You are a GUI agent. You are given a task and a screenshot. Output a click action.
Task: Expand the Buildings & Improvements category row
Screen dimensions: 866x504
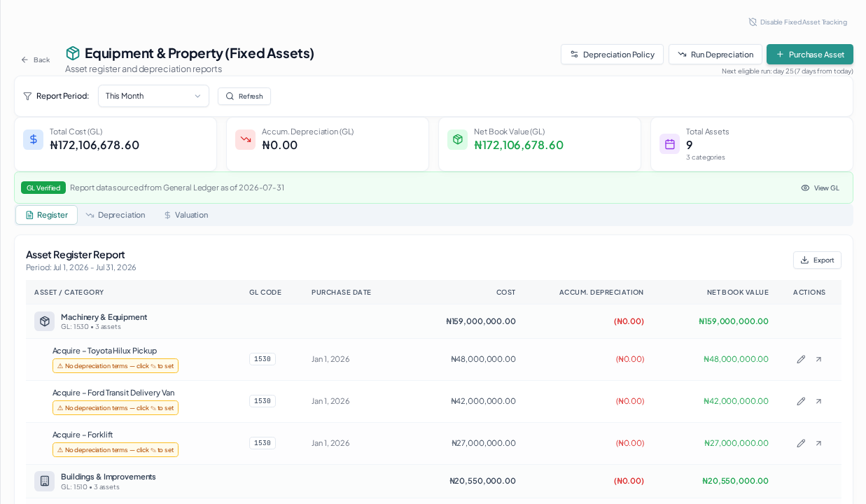(433, 481)
